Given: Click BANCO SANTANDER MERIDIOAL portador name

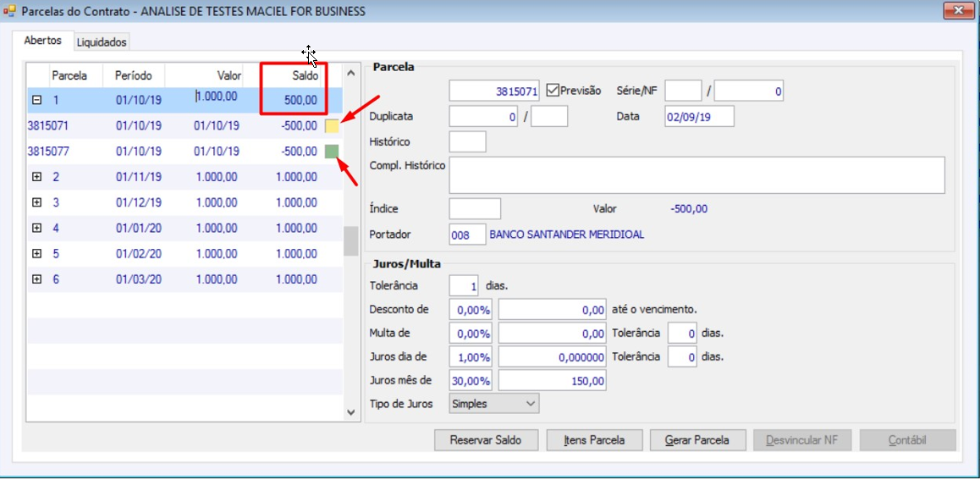Looking at the screenshot, I should 567,234.
